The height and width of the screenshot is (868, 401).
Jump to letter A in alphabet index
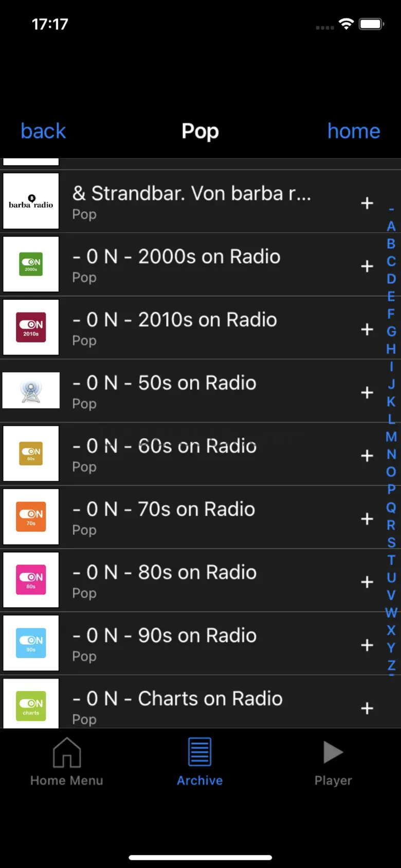click(x=391, y=226)
